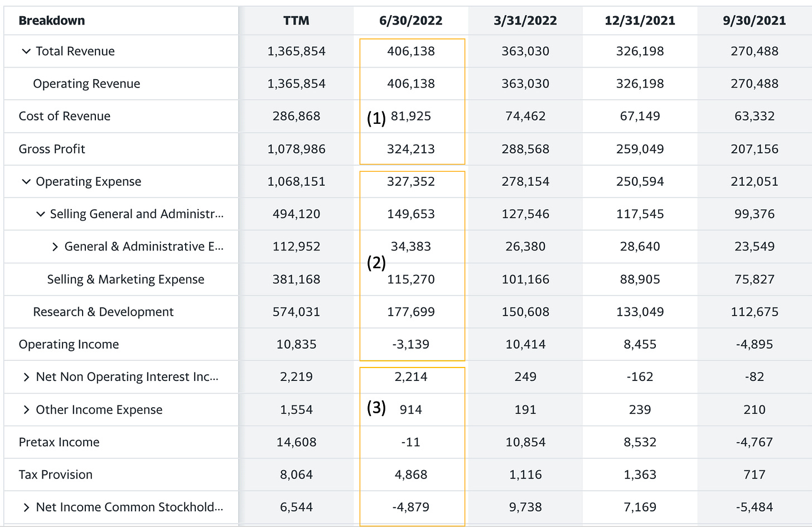Click the TTM column header
Image resolution: width=812 pixels, height=527 pixels.
[296, 21]
